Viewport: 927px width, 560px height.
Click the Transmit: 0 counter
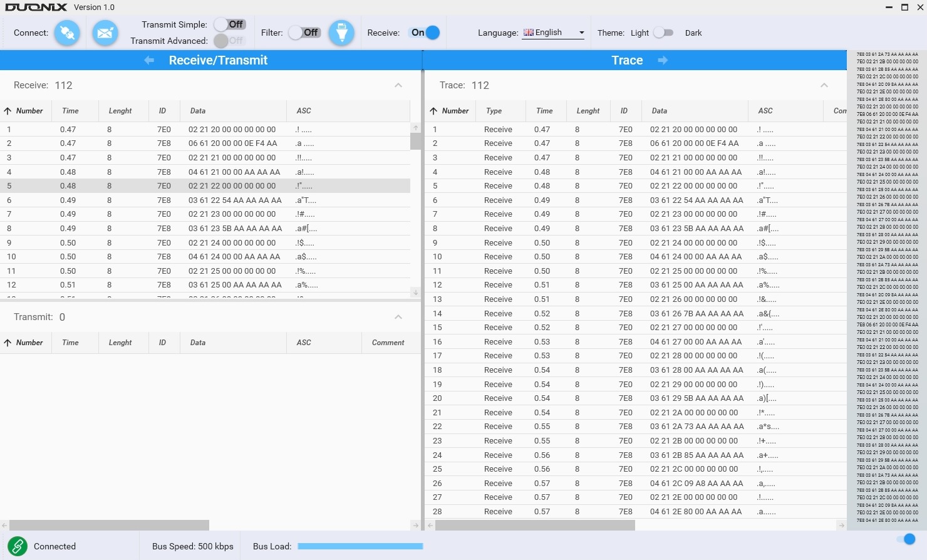pos(39,317)
